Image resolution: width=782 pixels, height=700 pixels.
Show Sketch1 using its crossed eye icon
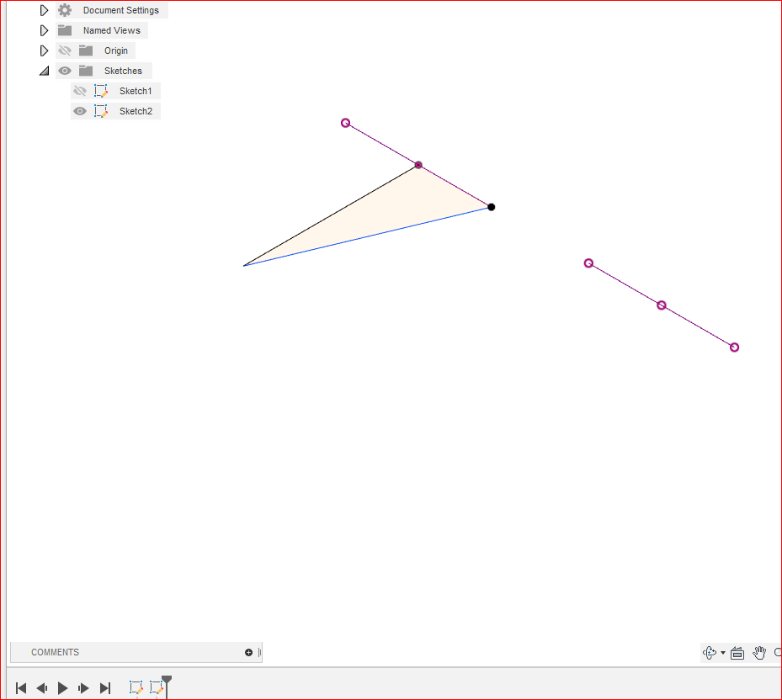click(x=80, y=91)
